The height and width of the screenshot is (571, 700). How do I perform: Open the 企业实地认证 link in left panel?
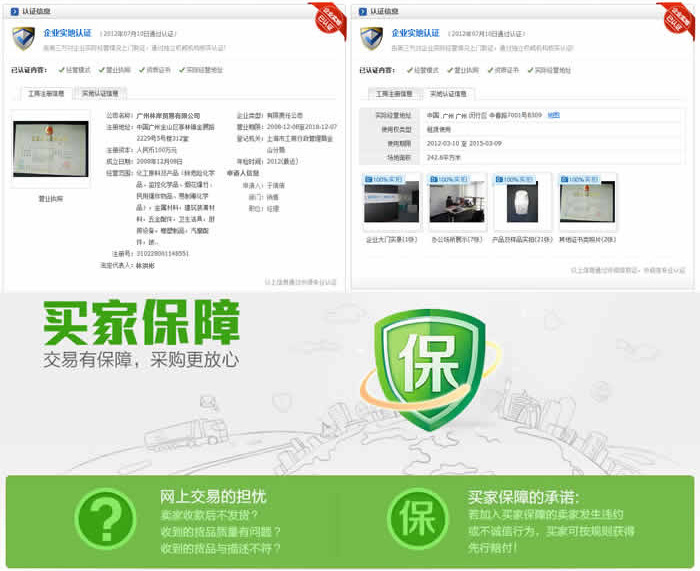(x=67, y=33)
